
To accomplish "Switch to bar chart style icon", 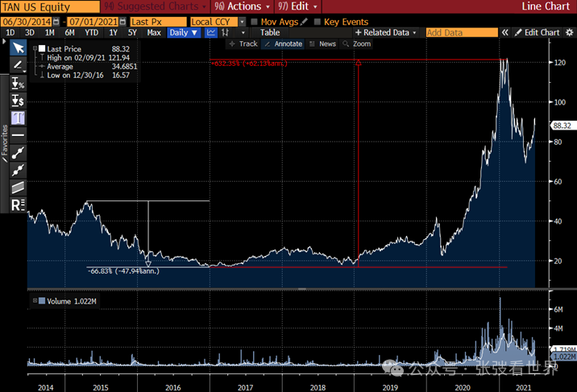I will (225, 32).
